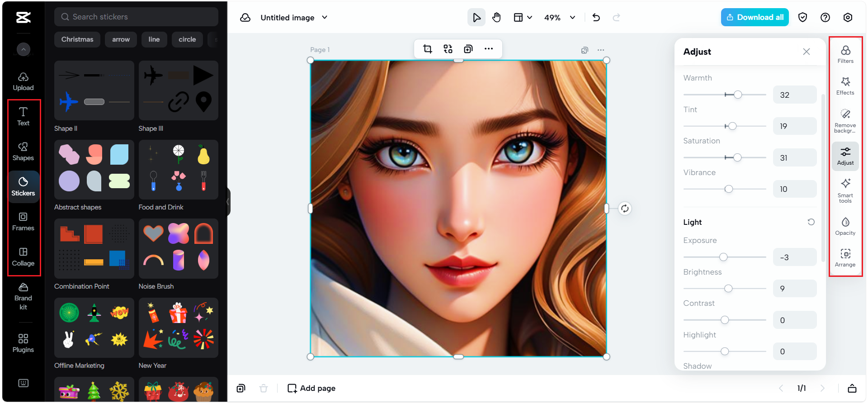Open the Upload panel
Viewport: 868px width, 404px height.
pos(23,81)
